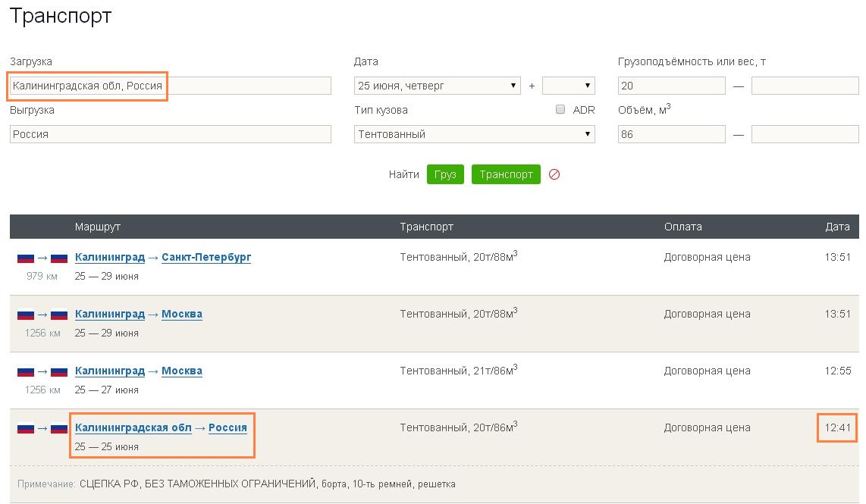Click the Дата column header in table
The width and height of the screenshot is (866, 504).
click(837, 227)
